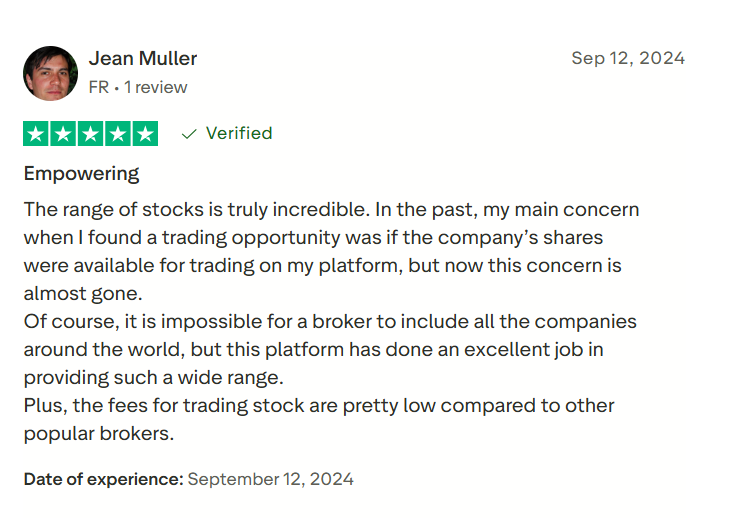This screenshot has width=754, height=518.
Task: Select the fourth green rating star
Action: (x=118, y=134)
